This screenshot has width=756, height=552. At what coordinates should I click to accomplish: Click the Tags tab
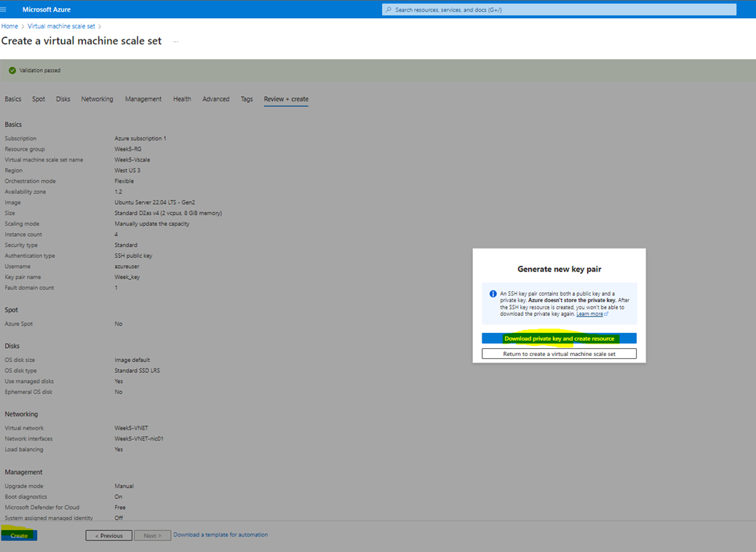(246, 99)
